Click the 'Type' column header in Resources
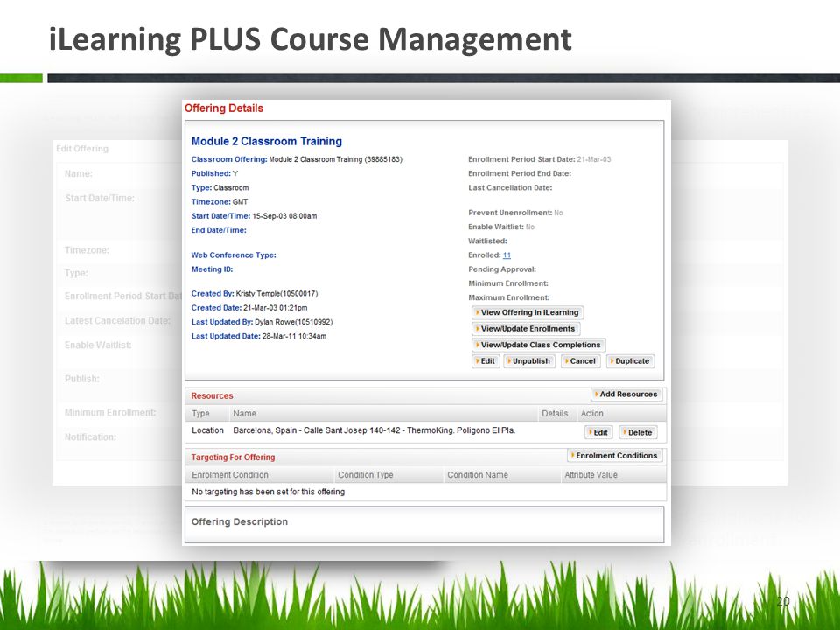This screenshot has width=840, height=630. pos(200,414)
